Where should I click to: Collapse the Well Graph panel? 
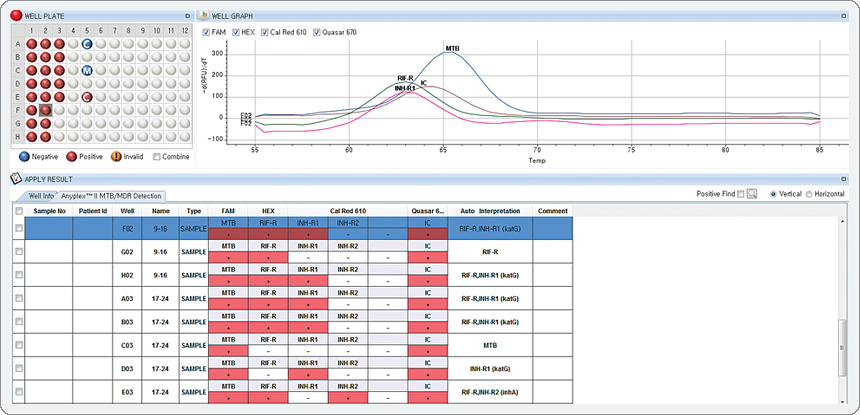click(850, 17)
